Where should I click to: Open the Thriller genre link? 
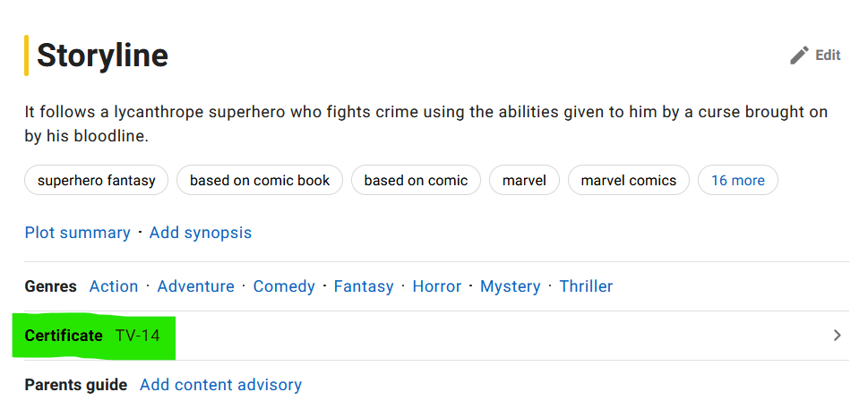point(586,286)
